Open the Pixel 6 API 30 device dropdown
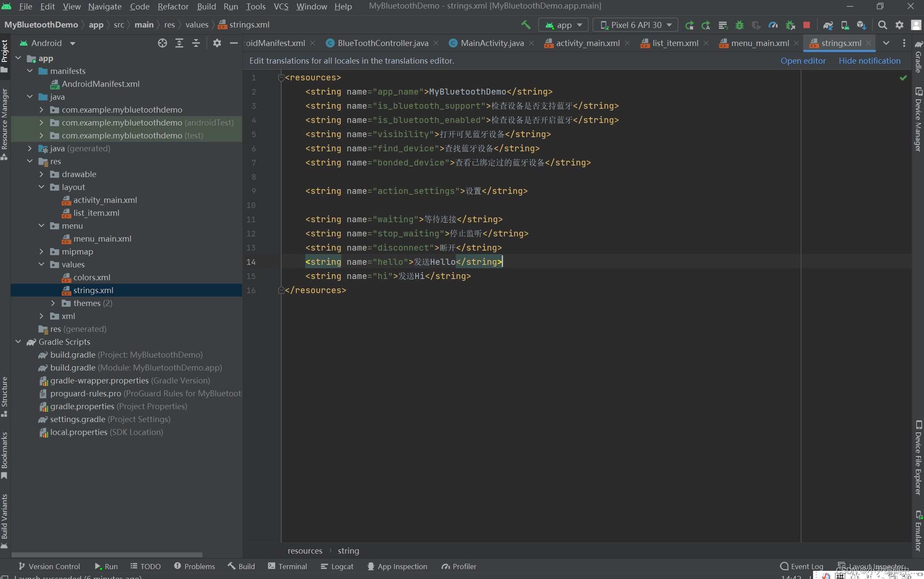The image size is (924, 579). pyautogui.click(x=635, y=25)
